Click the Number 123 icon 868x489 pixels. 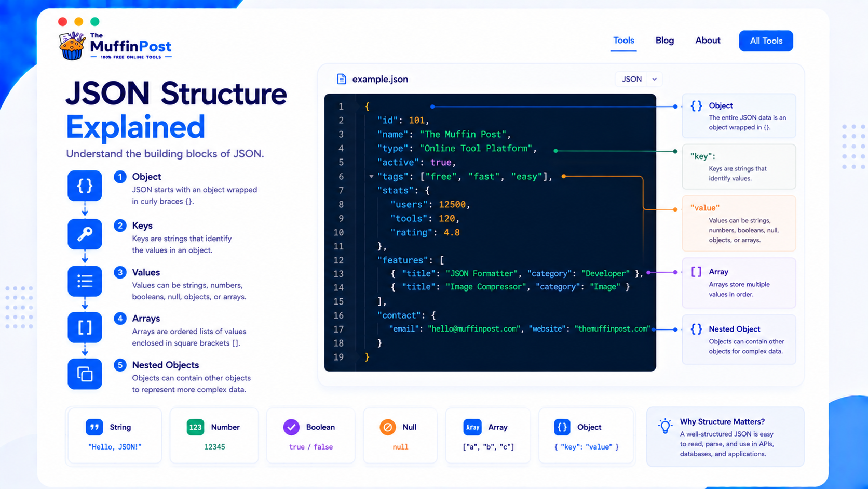(195, 427)
